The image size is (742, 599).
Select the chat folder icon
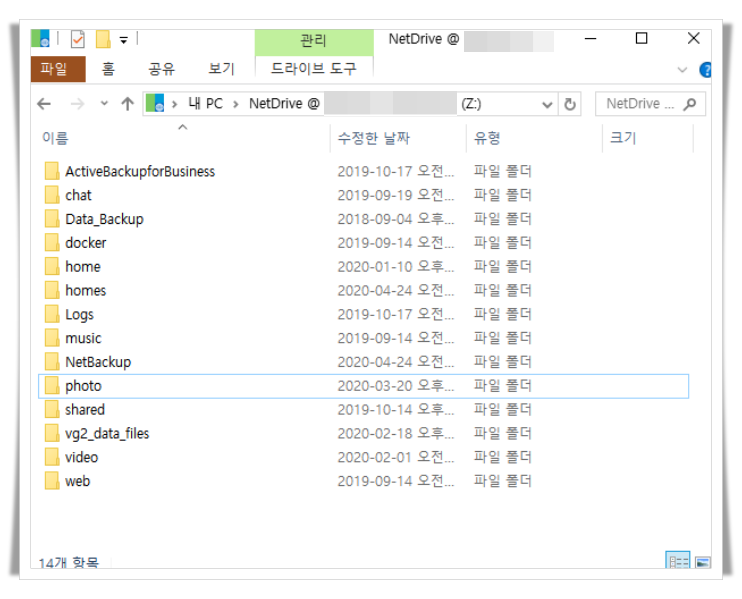[x=52, y=195]
